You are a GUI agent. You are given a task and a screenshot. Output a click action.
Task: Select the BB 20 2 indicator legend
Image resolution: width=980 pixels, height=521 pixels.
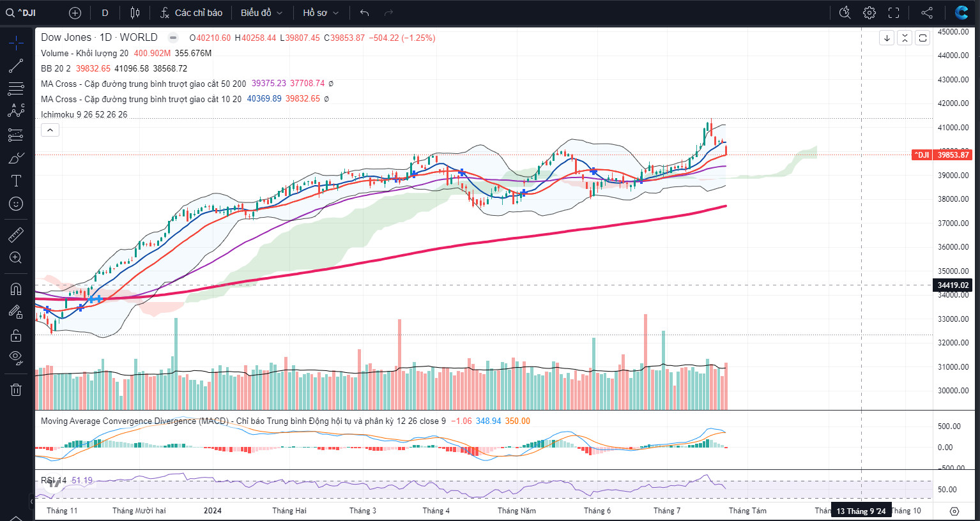coord(56,68)
